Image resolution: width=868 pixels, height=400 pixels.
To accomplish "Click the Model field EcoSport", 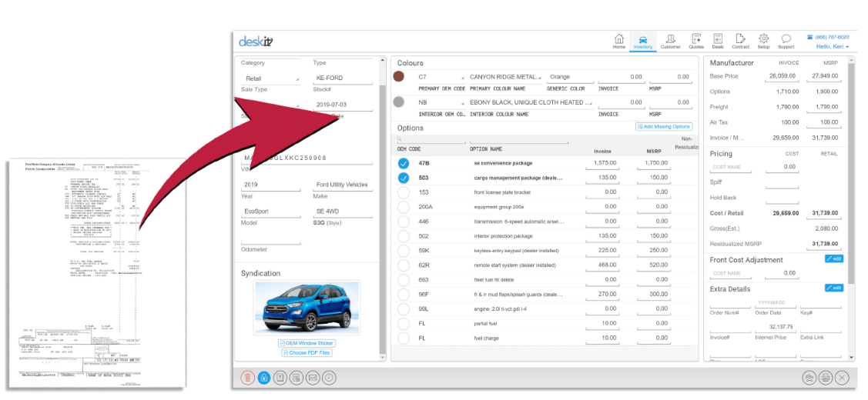I will click(270, 212).
